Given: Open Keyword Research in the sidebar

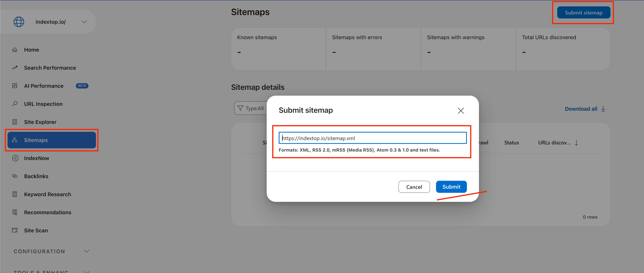Looking at the screenshot, I should (47, 194).
